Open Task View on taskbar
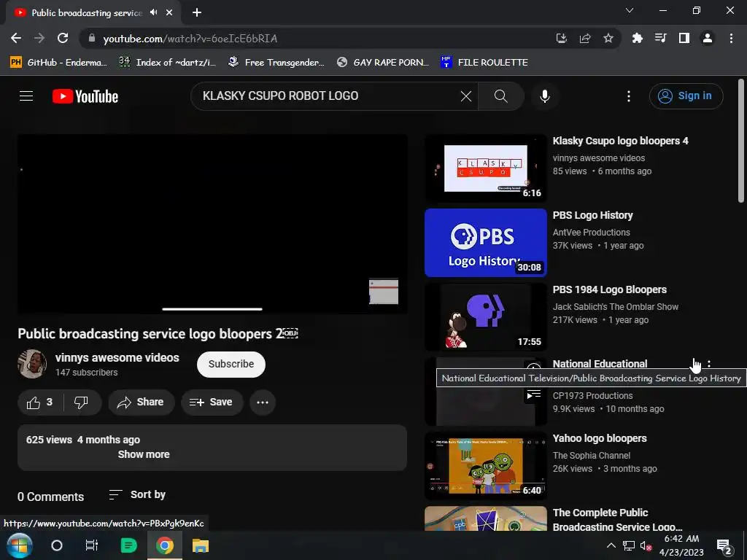This screenshot has height=560, width=747. [x=91, y=545]
